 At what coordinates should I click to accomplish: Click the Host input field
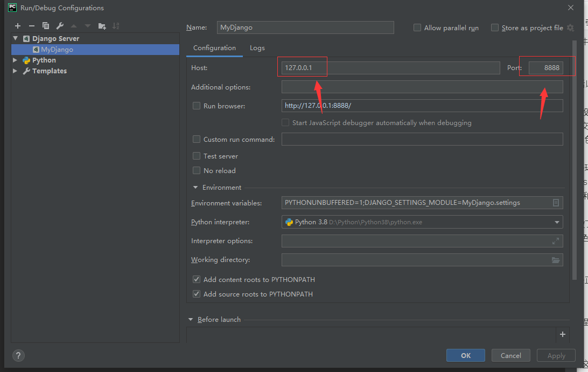(x=391, y=68)
